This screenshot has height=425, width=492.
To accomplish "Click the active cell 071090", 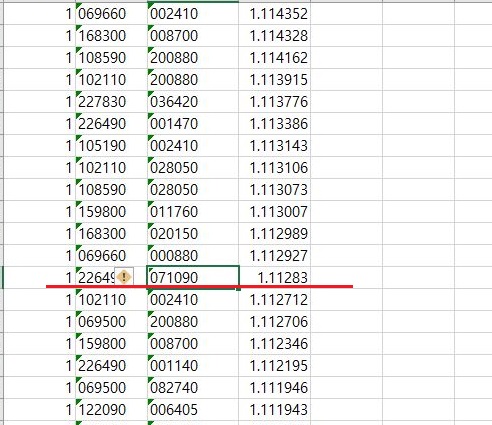I will coord(193,278).
